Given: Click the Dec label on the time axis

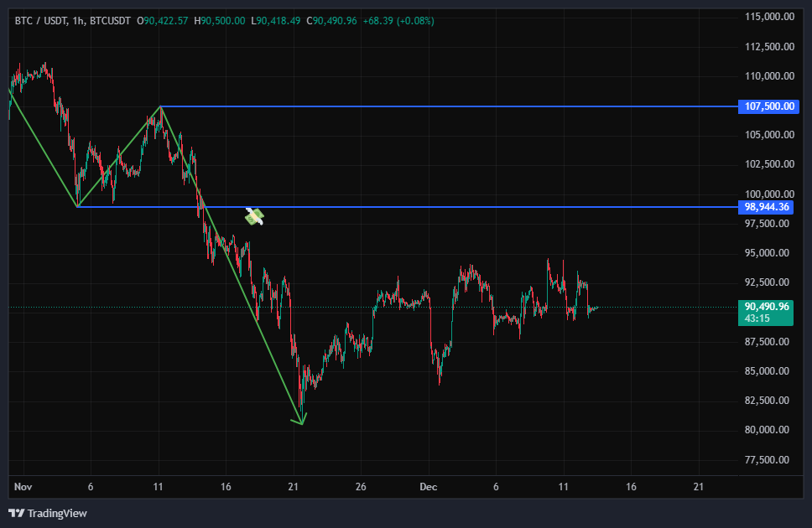Looking at the screenshot, I should tap(428, 486).
